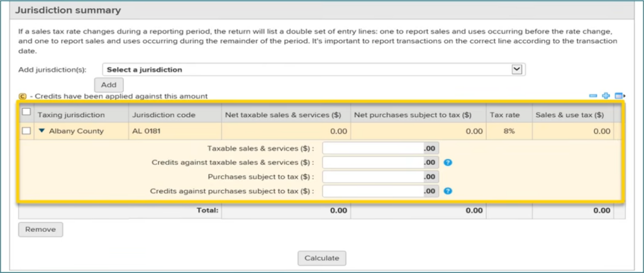
Task: Click the Tax rate column header
Action: [504, 115]
